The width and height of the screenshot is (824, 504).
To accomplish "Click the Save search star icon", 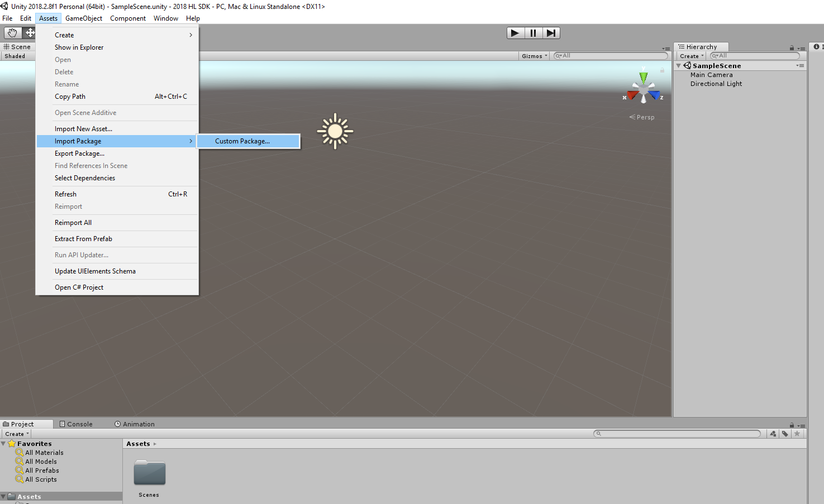I will pos(797,434).
